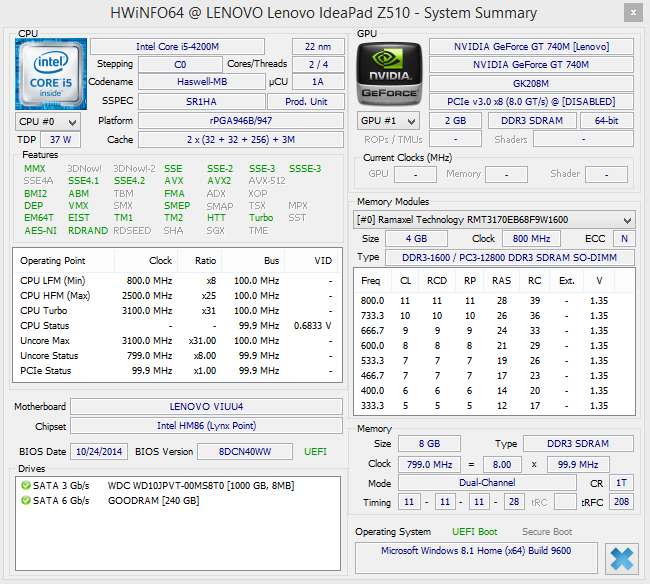Viewport: 650px width, 584px height.
Task: Click the AES-NI feature label
Action: coord(40,230)
